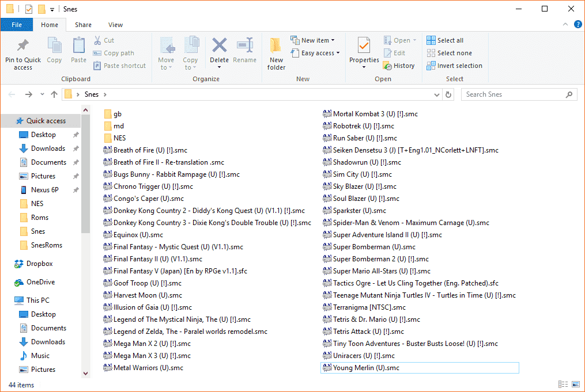Select Super Mario All-Stars (U) [!].smc
The height and width of the screenshot is (392, 585).
coord(376,271)
